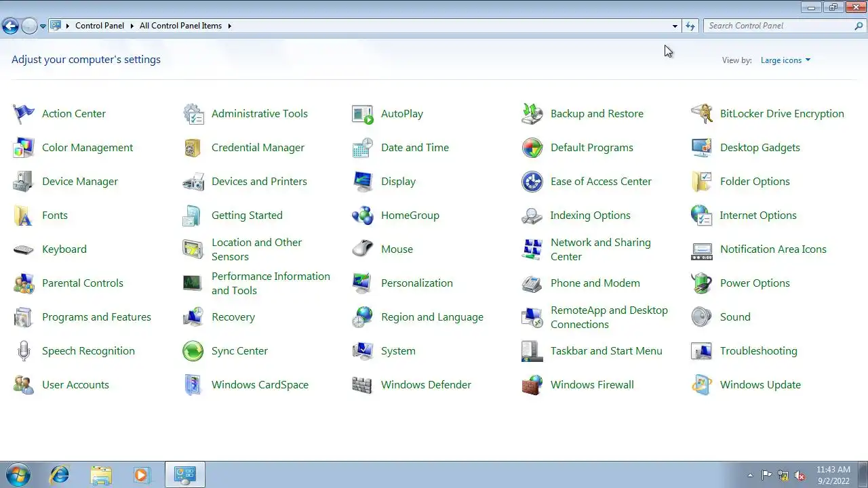The width and height of the screenshot is (868, 488).
Task: Open the View by Large icons dropdown
Action: click(785, 60)
